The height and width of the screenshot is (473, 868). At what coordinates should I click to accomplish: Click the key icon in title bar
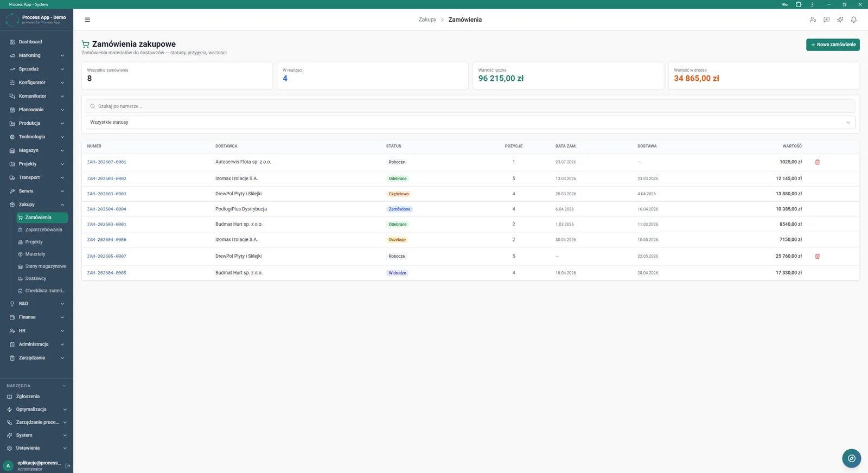coord(785,4)
